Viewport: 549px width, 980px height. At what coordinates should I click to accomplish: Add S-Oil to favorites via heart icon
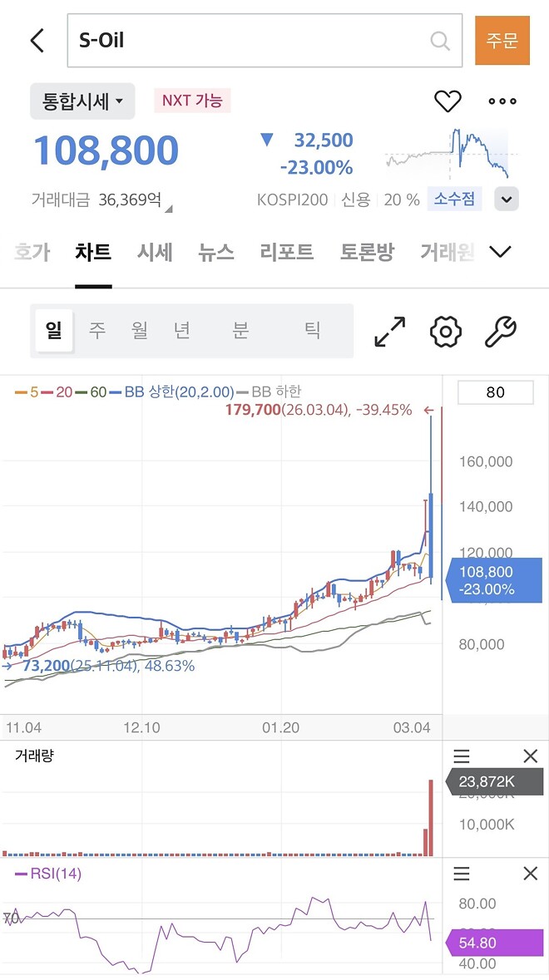pos(448,101)
